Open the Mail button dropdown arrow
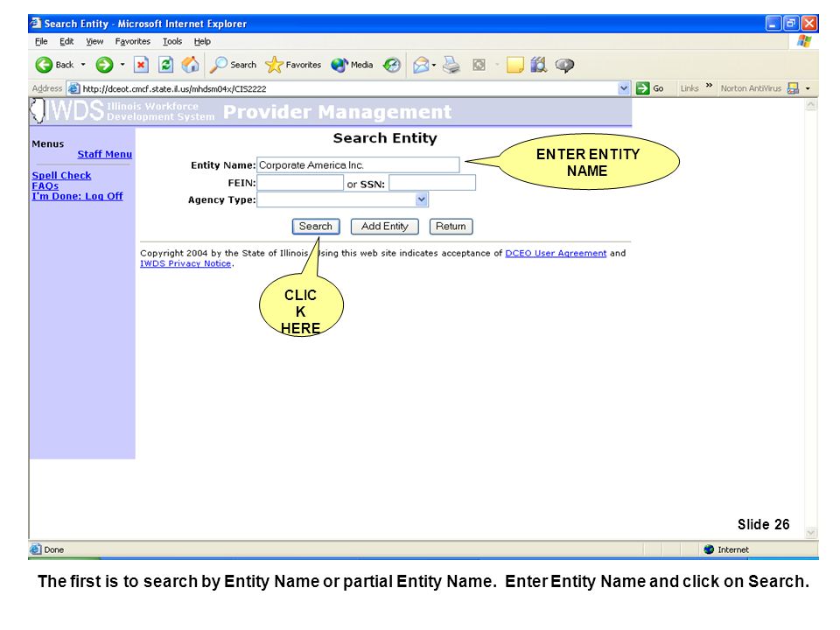The width and height of the screenshot is (840, 630). 433,66
